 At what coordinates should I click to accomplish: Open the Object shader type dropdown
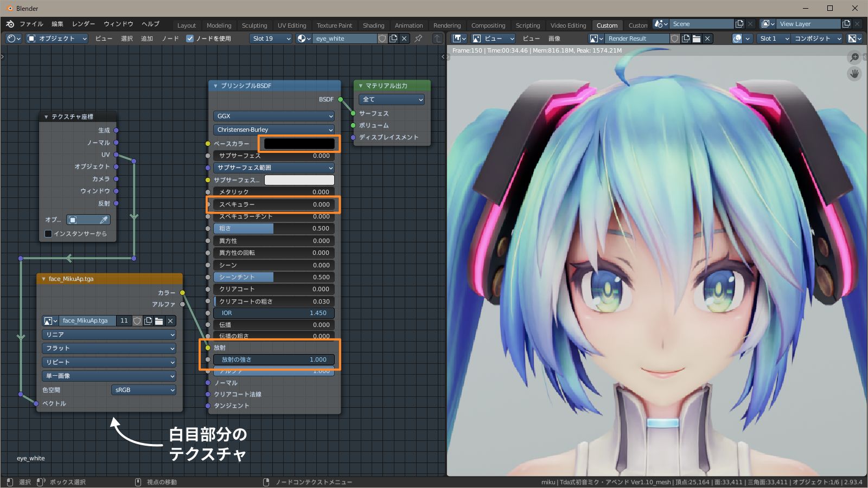(57, 38)
